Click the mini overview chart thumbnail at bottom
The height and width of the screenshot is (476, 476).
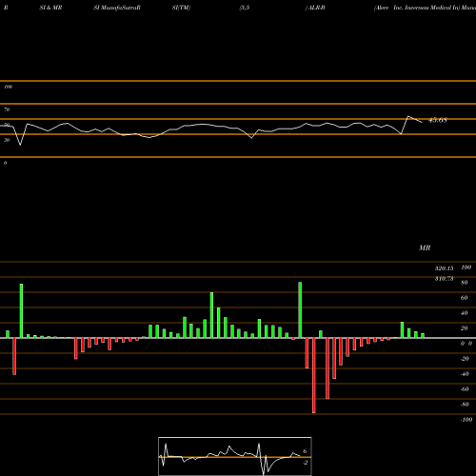coord(235,456)
